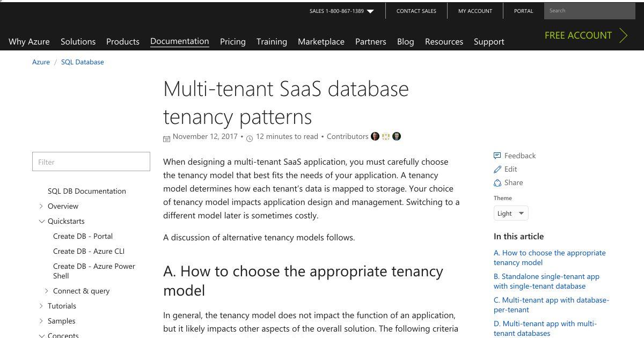This screenshot has width=644, height=338.
Task: Open the Support menu item
Action: (x=489, y=41)
